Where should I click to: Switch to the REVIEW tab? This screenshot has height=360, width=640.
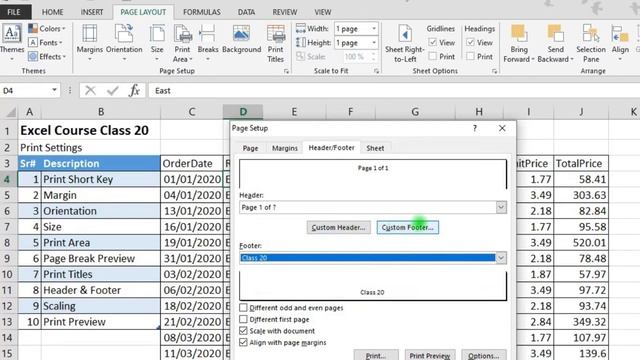(x=285, y=12)
